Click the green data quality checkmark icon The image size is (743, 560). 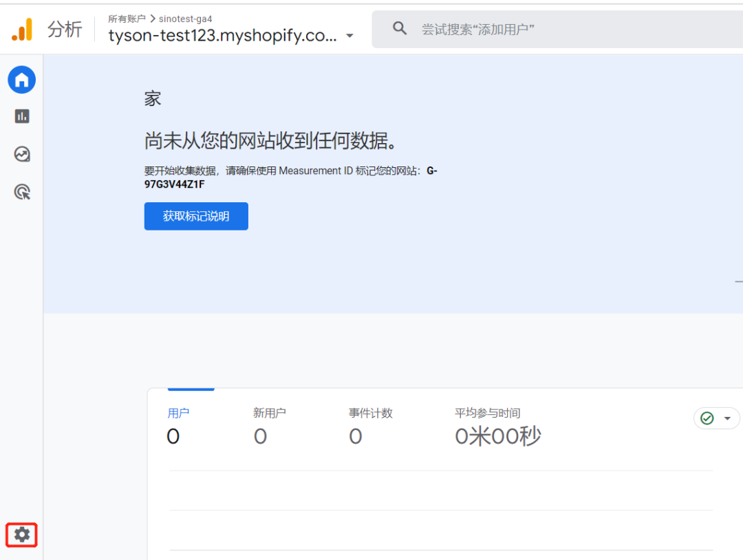[x=707, y=418]
